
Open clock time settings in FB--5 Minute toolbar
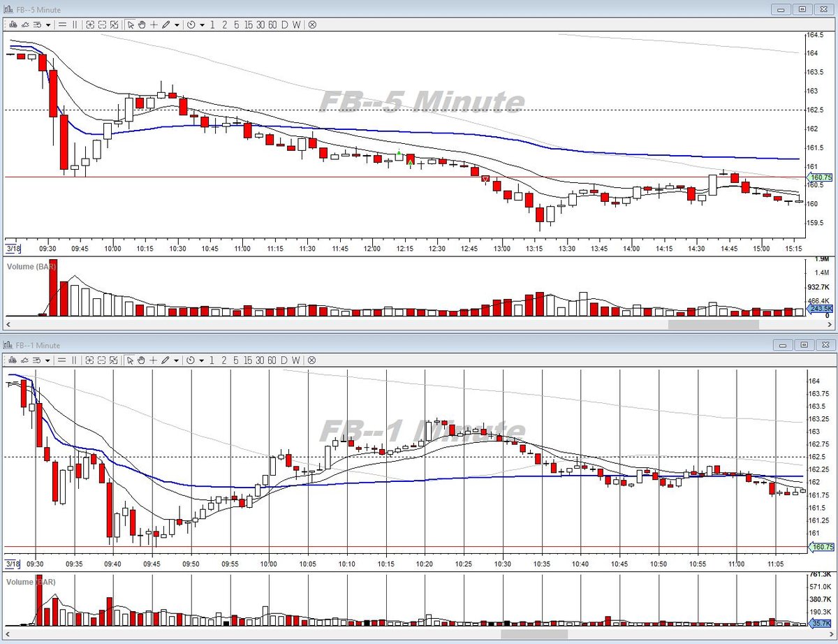[x=191, y=24]
